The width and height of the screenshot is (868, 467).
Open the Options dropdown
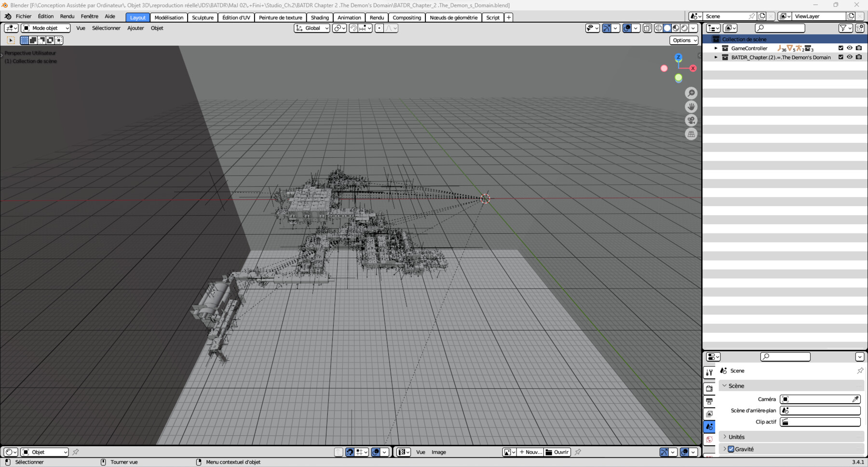point(684,41)
